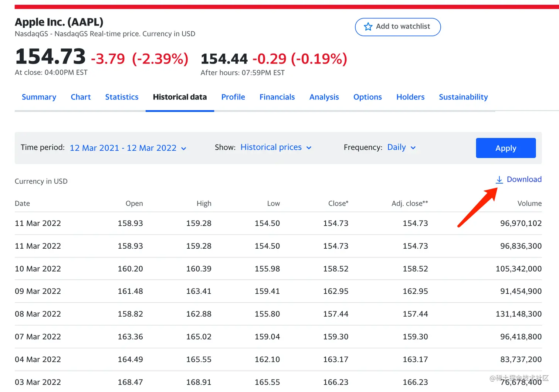Click the Volume column header
This screenshot has width=559, height=392.
pos(529,203)
